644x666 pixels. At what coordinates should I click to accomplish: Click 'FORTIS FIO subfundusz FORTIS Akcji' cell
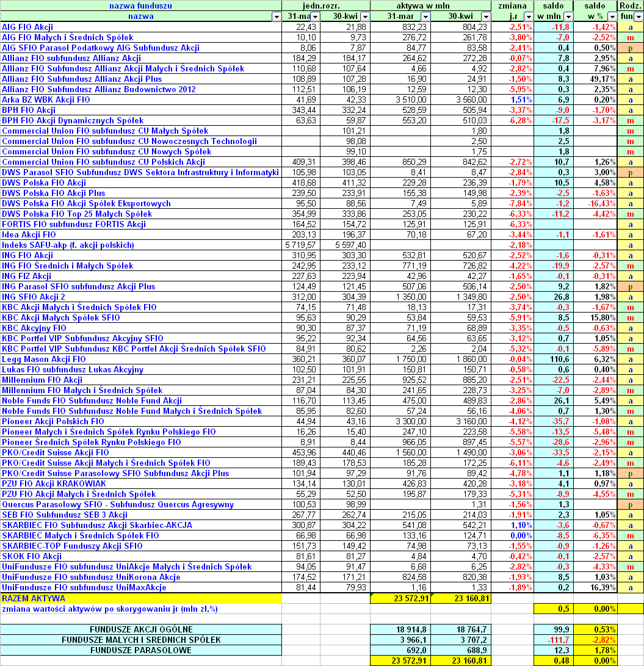[140, 224]
